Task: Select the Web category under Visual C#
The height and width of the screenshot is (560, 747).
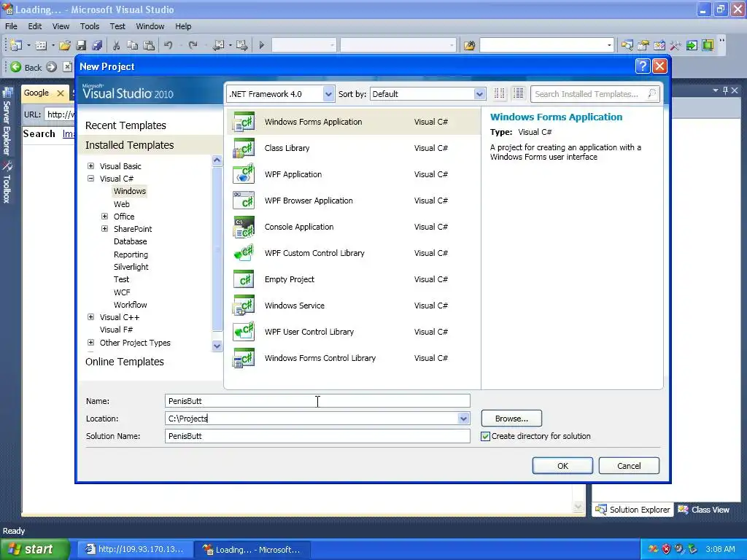Action: (122, 204)
